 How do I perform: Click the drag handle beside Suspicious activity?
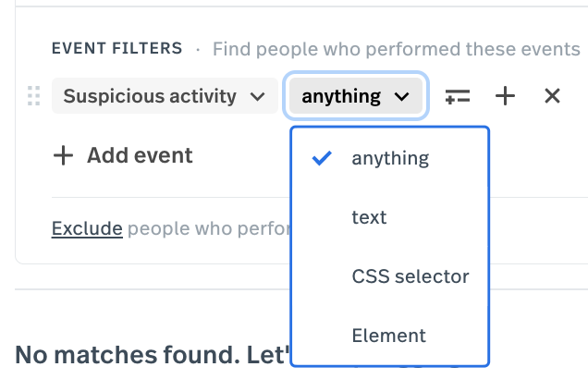pos(34,96)
